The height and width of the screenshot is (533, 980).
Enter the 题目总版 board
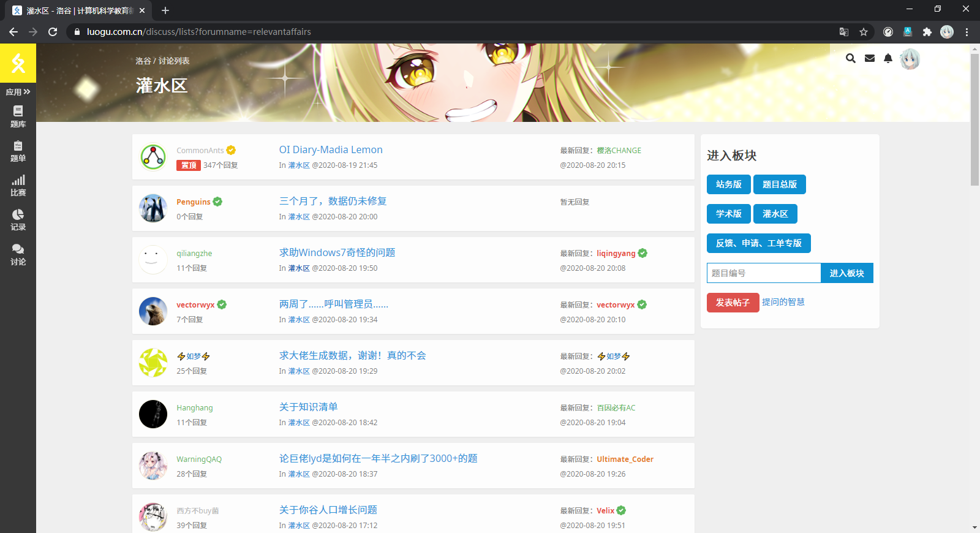(x=780, y=184)
